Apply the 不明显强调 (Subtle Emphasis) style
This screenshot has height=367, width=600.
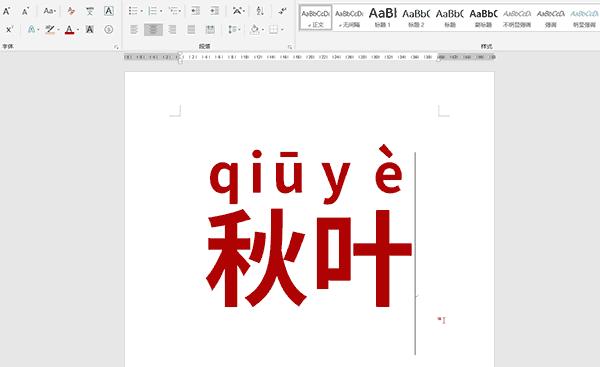(x=517, y=18)
